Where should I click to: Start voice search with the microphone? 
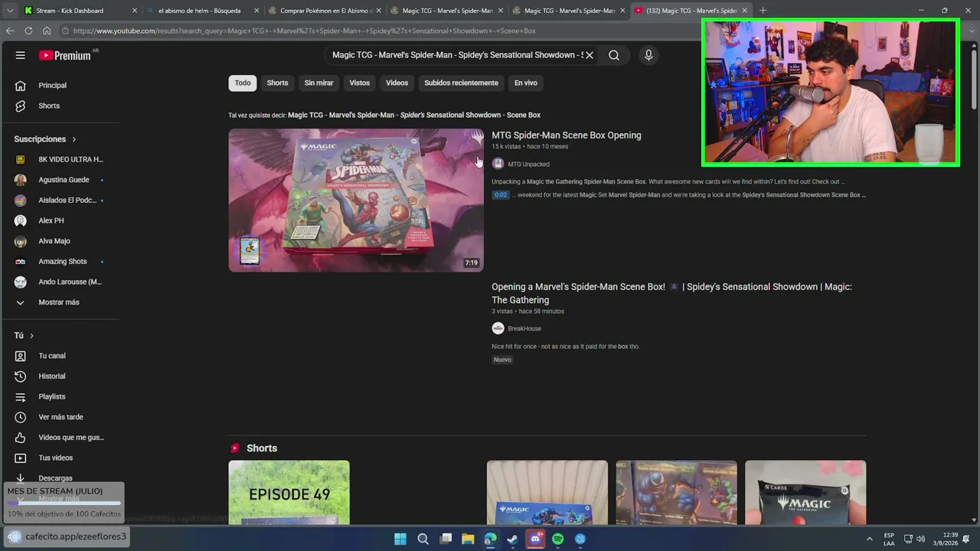(x=648, y=55)
